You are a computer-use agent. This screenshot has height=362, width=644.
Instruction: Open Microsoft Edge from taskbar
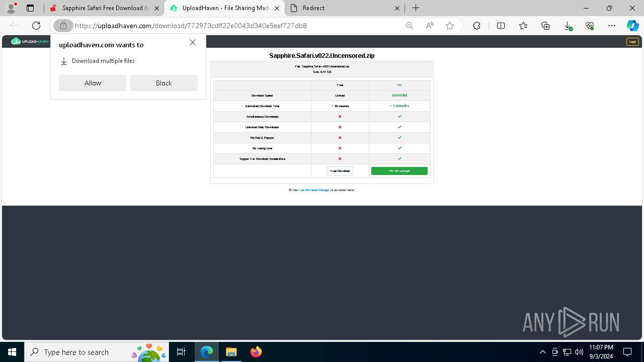click(x=207, y=352)
